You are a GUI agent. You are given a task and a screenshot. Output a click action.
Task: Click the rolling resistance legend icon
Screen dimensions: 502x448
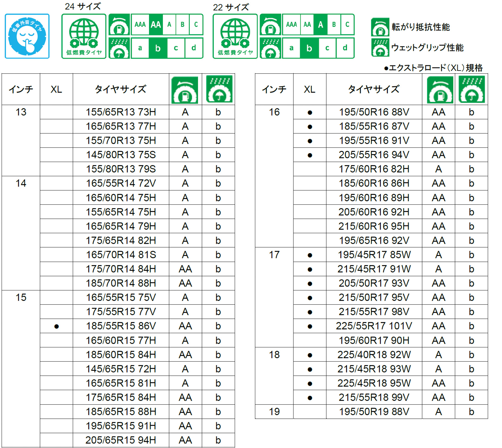pyautogui.click(x=380, y=27)
